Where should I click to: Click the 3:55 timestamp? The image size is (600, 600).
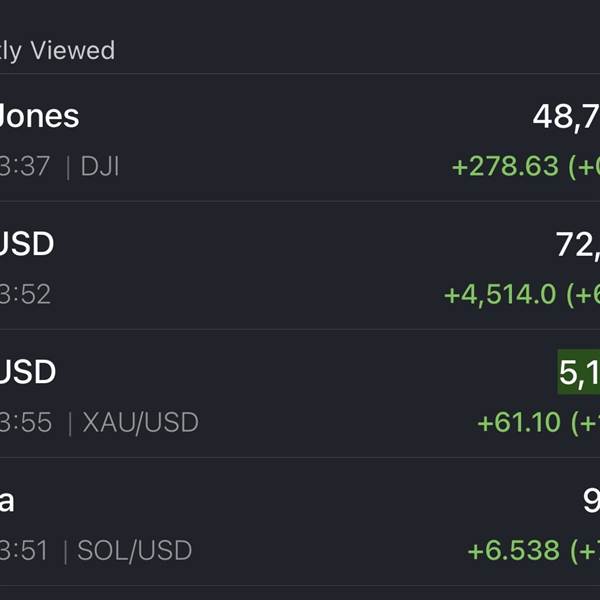point(26,422)
